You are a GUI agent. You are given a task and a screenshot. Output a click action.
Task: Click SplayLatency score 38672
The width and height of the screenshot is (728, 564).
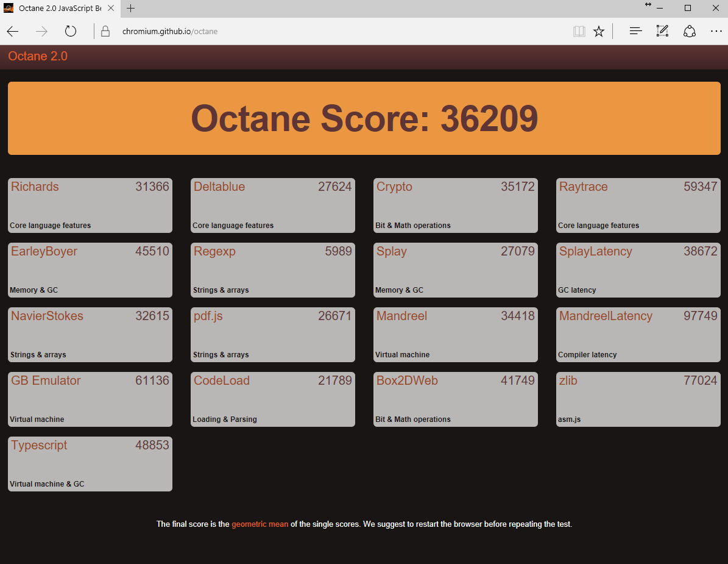pos(701,251)
